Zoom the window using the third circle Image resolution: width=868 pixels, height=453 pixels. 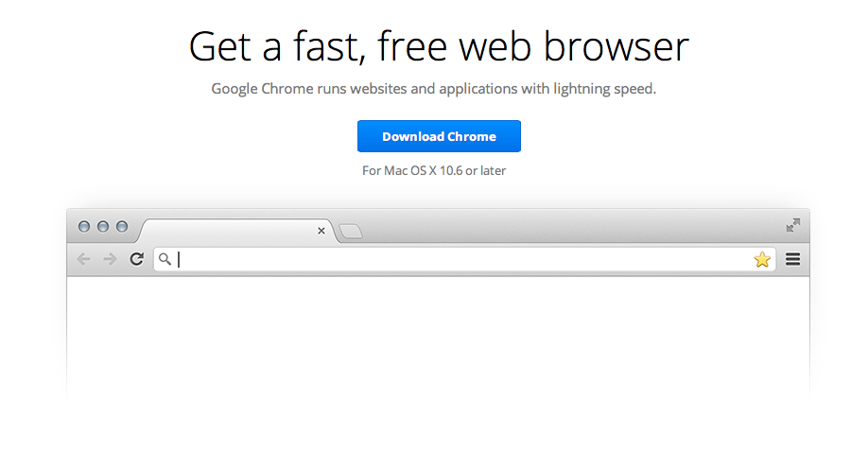tap(122, 227)
